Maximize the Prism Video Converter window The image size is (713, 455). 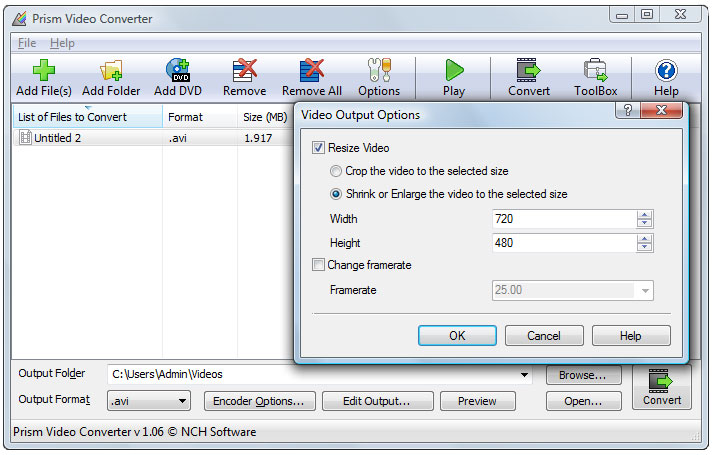647,15
